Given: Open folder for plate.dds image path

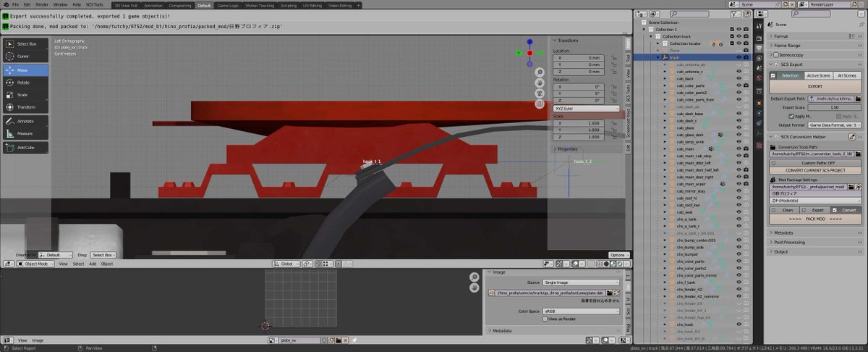Looking at the screenshot, I should click(609, 293).
